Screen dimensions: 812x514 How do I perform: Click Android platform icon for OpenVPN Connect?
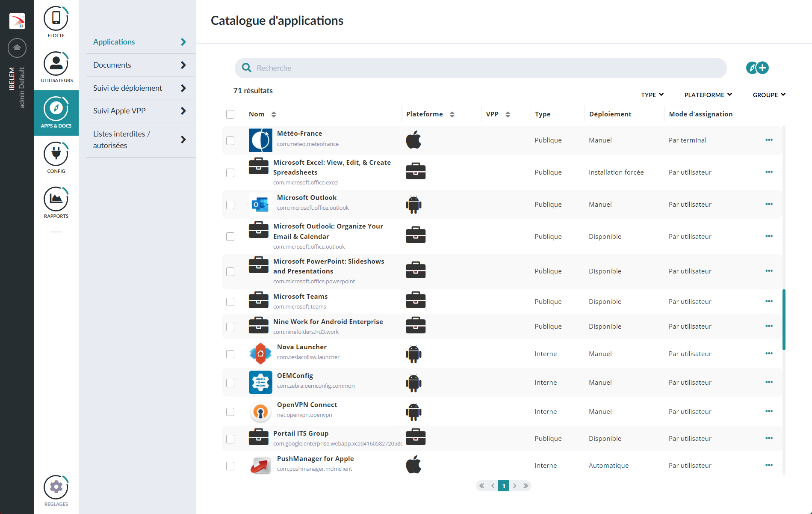tap(413, 412)
